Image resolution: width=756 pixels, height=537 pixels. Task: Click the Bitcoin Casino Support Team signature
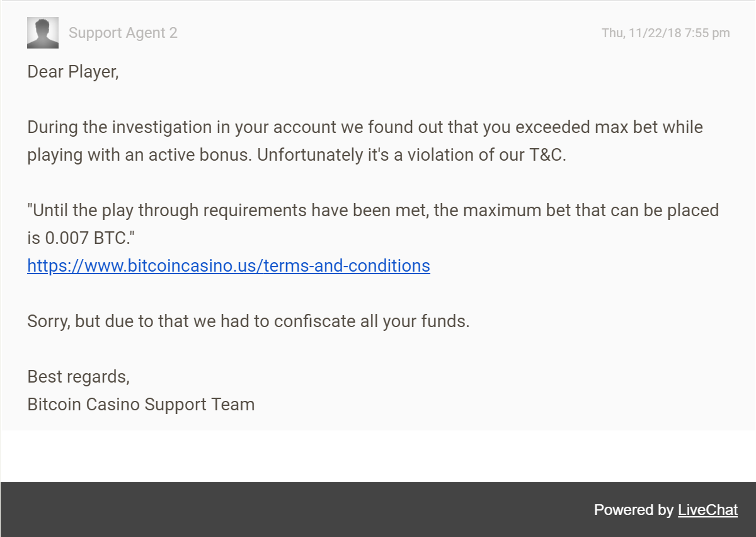pyautogui.click(x=141, y=405)
